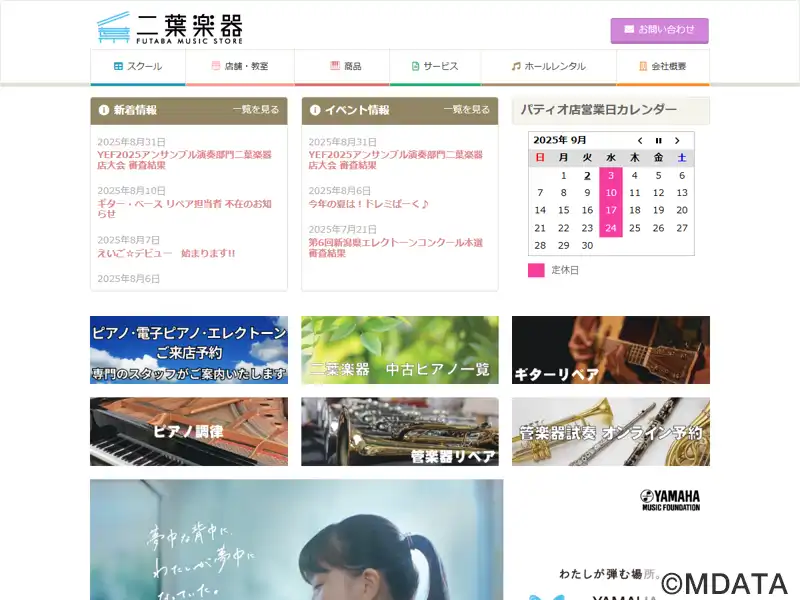The height and width of the screenshot is (600, 800).
Task: Click the Futaba Music Store piano logo
Action: (x=113, y=28)
